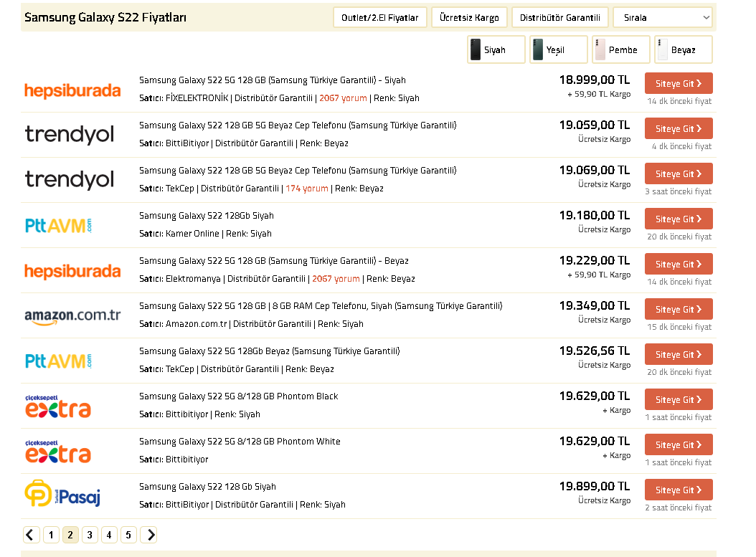
Task: Go to page 1 of results
Action: pos(51,535)
